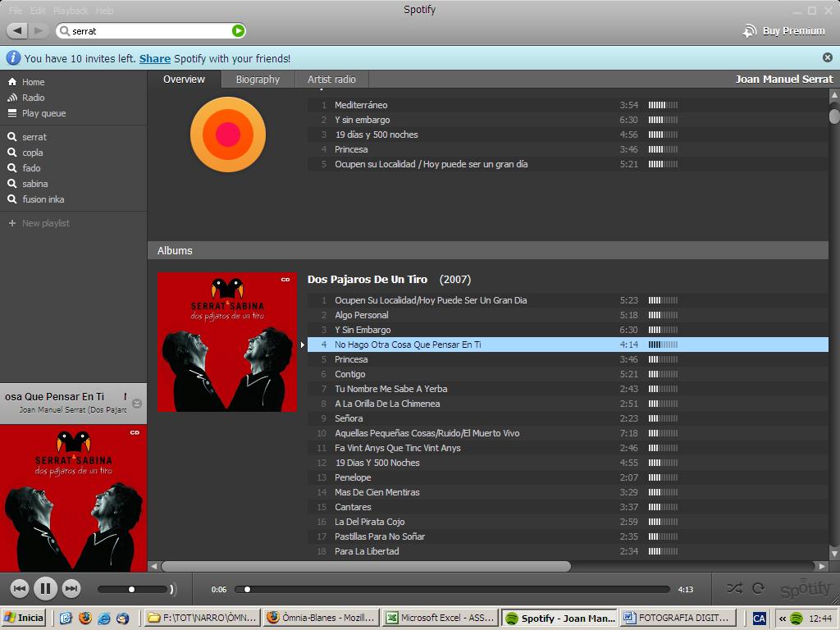
Task: Click the horizontal scrollbar left arrow
Action: click(x=154, y=566)
